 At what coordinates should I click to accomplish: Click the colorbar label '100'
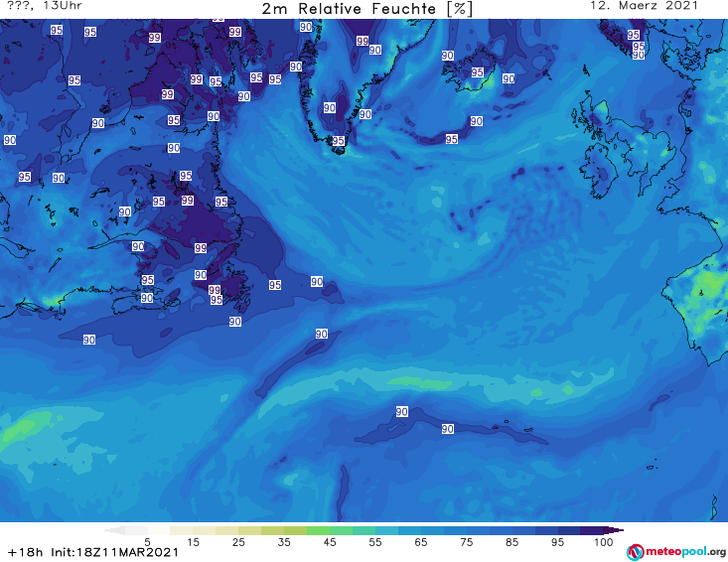pyautogui.click(x=604, y=542)
